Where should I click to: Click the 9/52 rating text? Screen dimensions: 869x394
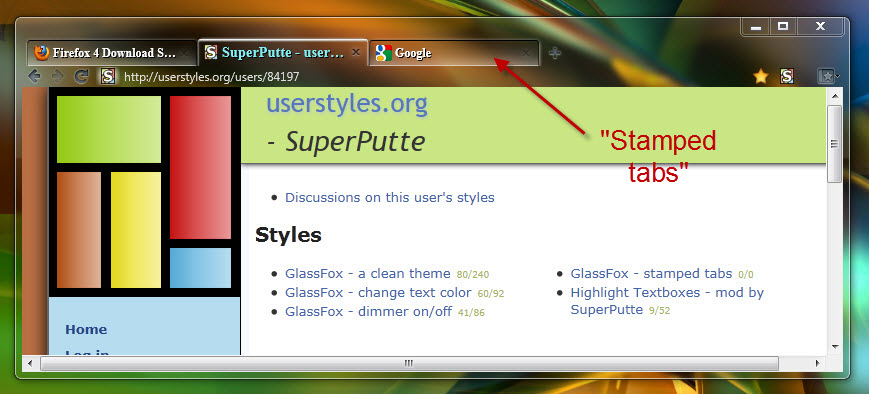(660, 311)
